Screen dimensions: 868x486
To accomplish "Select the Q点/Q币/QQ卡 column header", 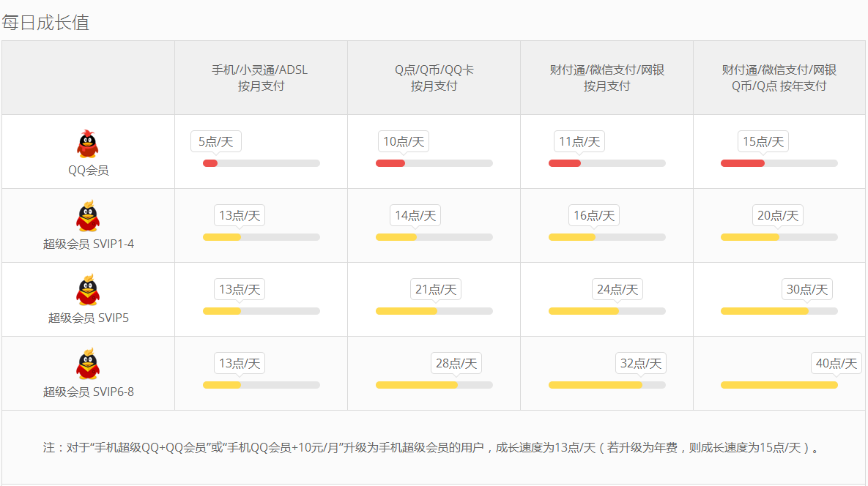I will (434, 78).
